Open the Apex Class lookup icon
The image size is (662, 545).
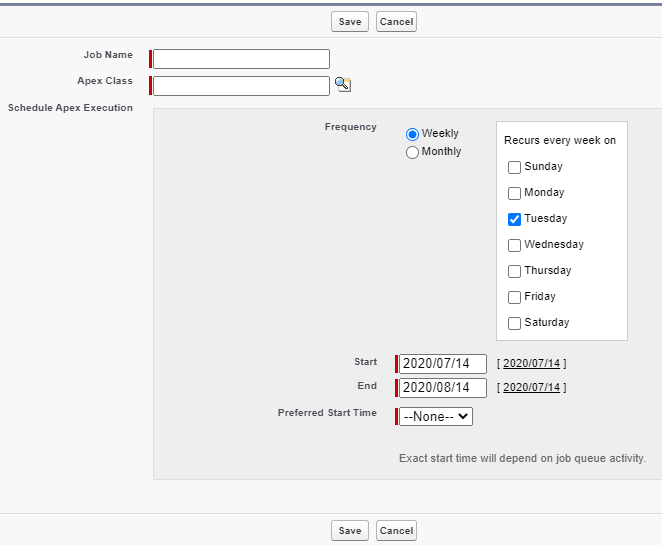pos(343,84)
